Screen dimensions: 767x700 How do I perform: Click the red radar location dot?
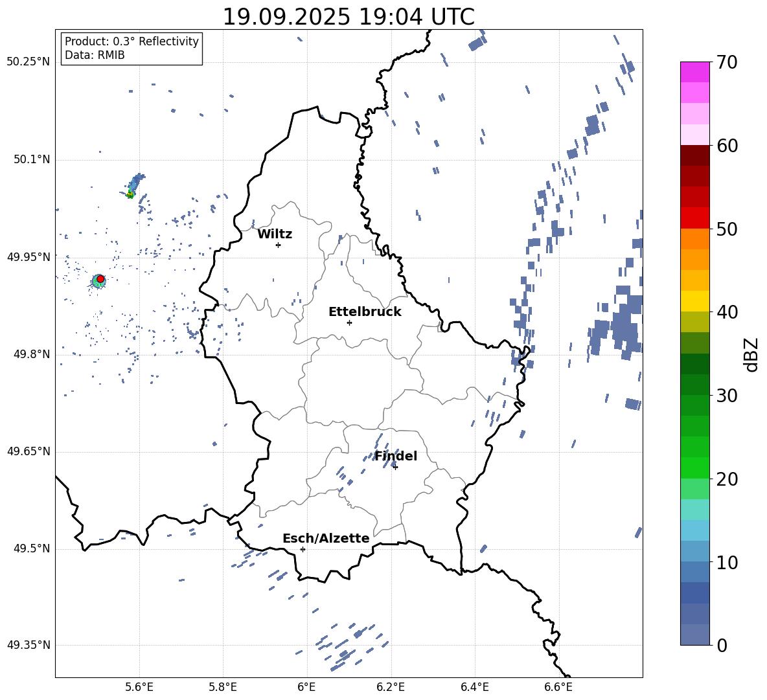(100, 279)
